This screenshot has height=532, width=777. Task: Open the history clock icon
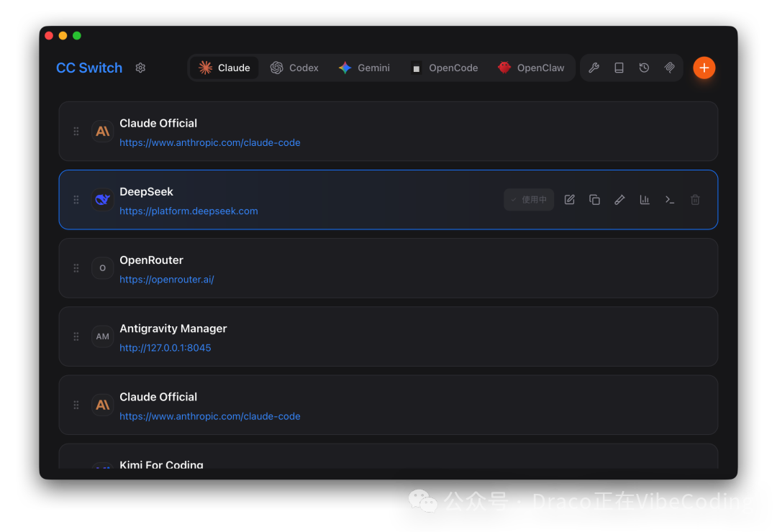(x=644, y=68)
